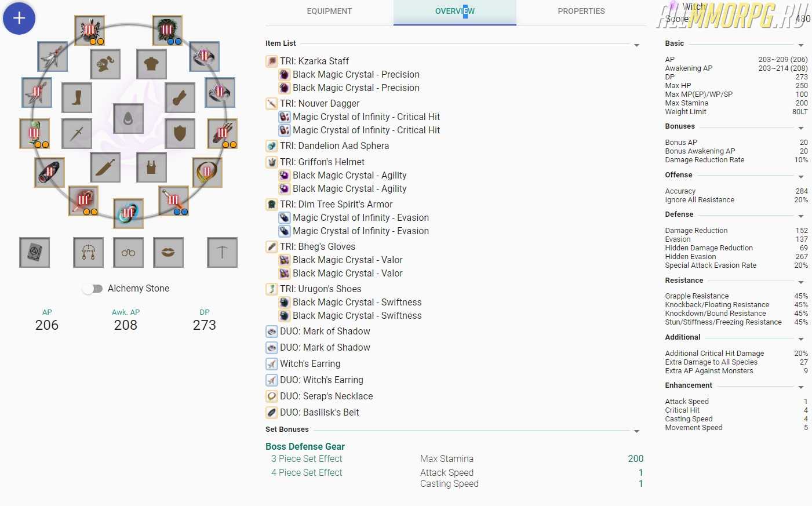The width and height of the screenshot is (812, 506).
Task: Open the Griffon's Helmet gear slot in circle
Action: tap(90, 30)
